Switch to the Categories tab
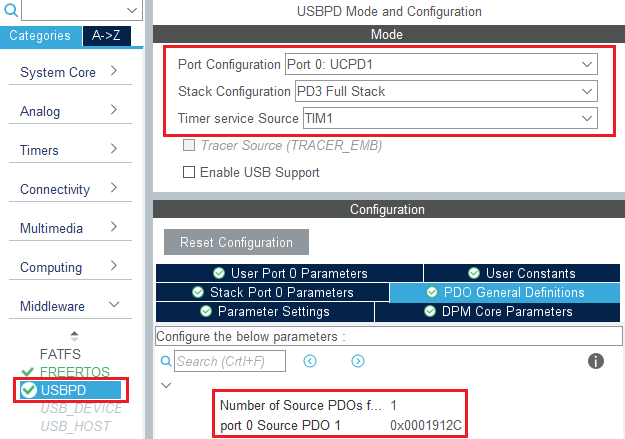Screen dimensions: 625x439 click(x=40, y=36)
